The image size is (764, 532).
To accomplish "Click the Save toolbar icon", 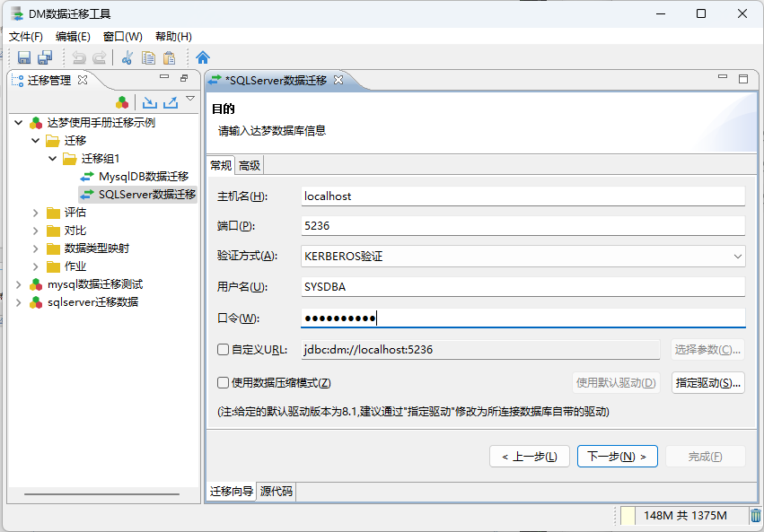I will click(x=24, y=57).
